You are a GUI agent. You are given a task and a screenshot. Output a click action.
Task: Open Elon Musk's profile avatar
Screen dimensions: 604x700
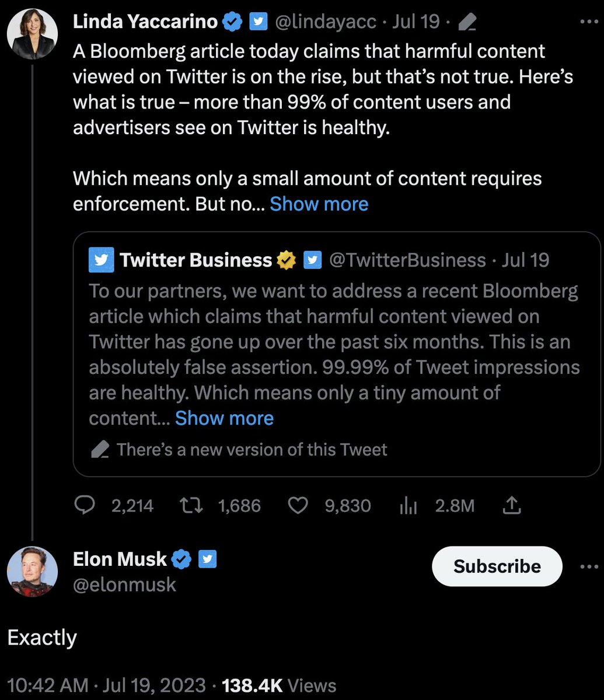click(32, 572)
